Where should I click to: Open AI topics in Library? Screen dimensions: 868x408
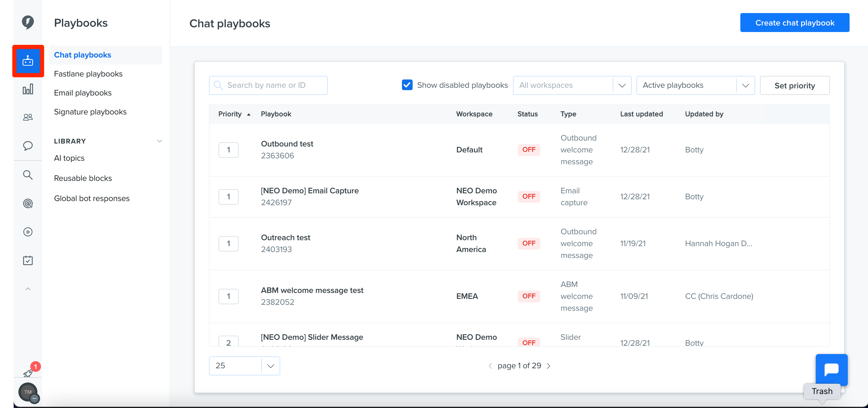[69, 158]
